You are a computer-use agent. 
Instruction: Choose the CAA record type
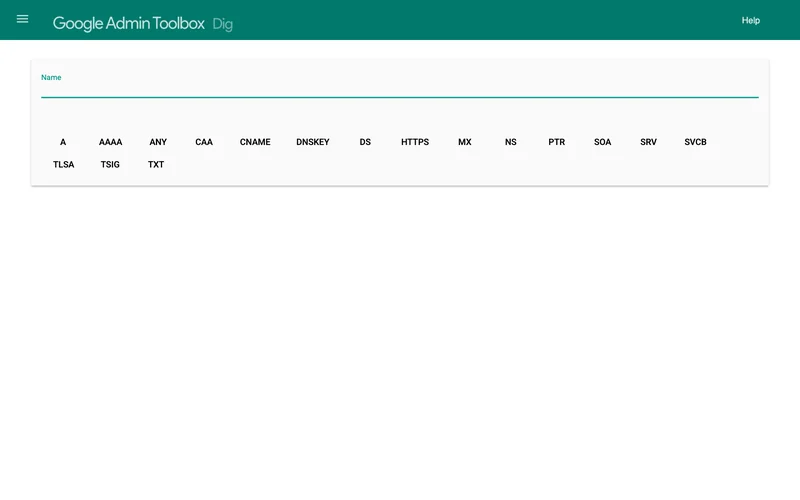coord(204,142)
